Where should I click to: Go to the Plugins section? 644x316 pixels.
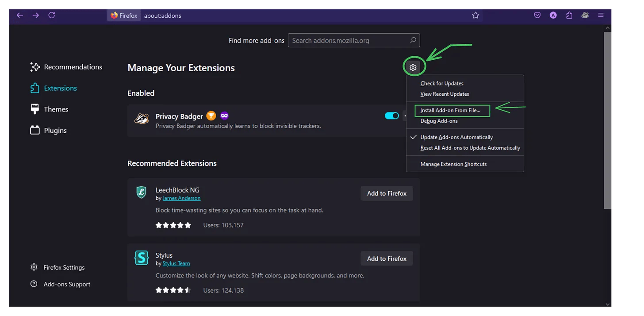point(55,131)
